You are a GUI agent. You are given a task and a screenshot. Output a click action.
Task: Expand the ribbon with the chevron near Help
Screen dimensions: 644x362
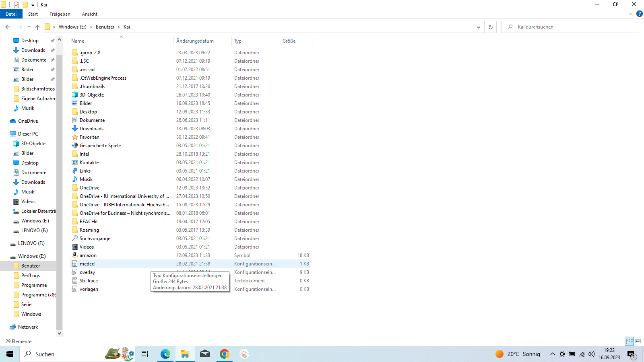click(x=631, y=14)
